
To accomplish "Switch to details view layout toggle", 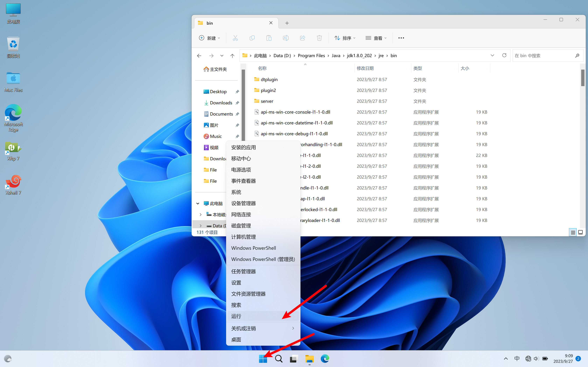I will [573, 232].
